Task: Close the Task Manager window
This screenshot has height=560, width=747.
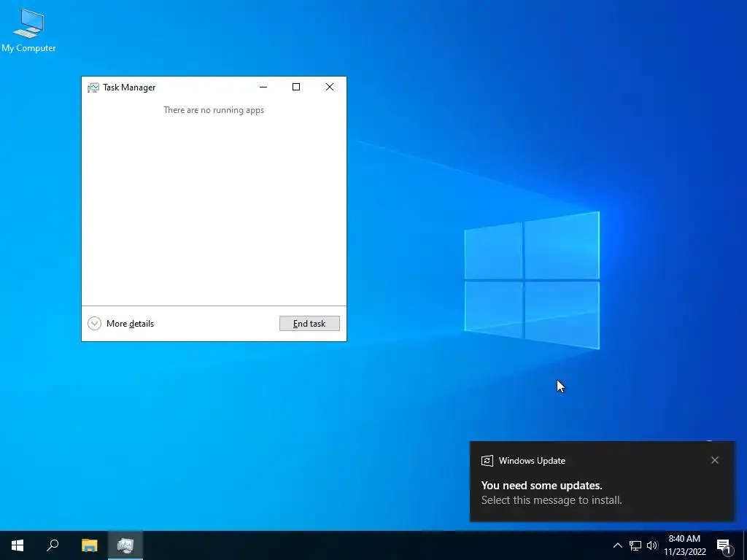Action: [329, 87]
